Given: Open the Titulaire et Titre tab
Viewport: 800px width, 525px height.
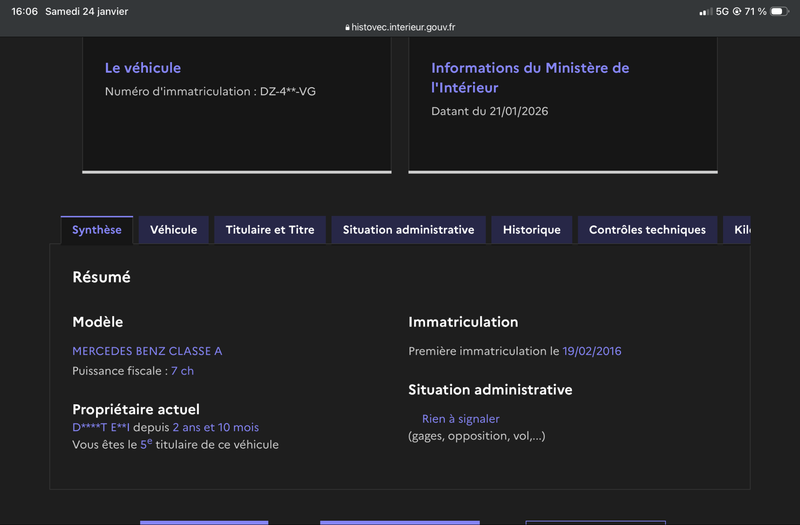Looking at the screenshot, I should click(x=270, y=230).
